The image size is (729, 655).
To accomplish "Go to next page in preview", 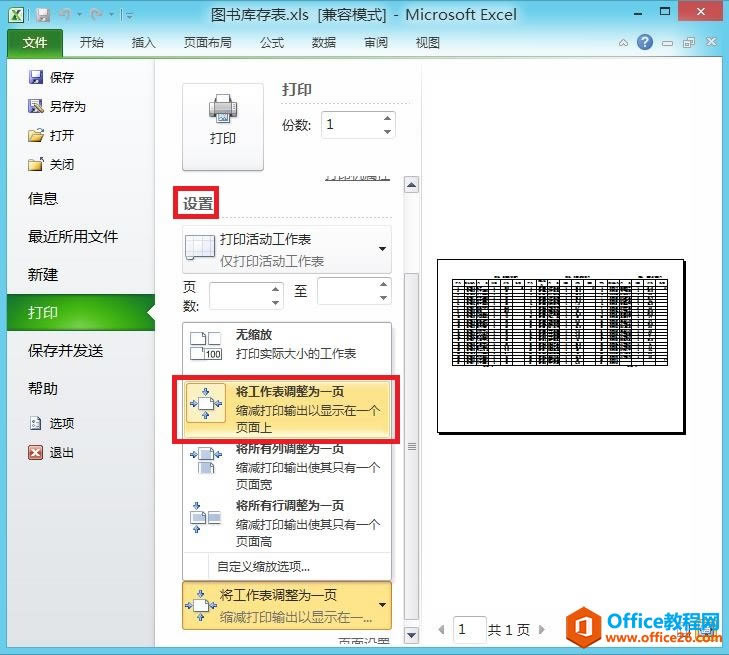I will click(541, 629).
